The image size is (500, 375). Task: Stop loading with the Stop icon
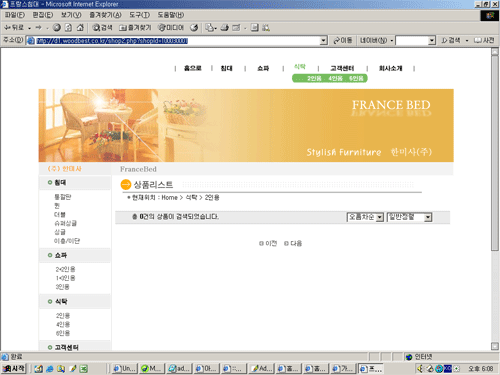pos(57,28)
